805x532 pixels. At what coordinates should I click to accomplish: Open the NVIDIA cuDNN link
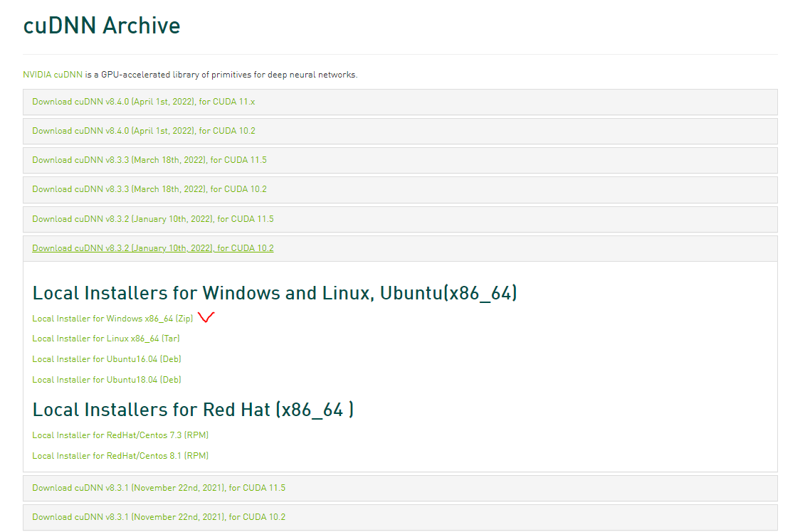(x=53, y=75)
